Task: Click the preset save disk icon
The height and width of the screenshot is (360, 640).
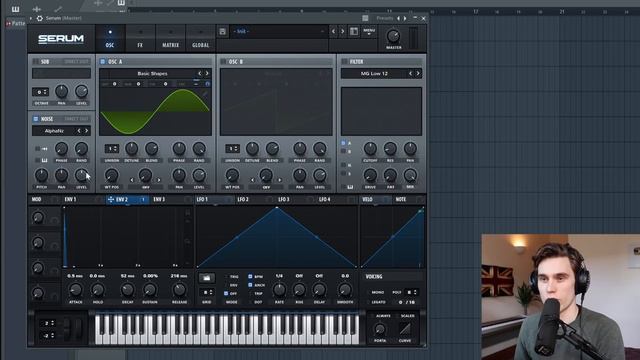Action: (x=222, y=31)
